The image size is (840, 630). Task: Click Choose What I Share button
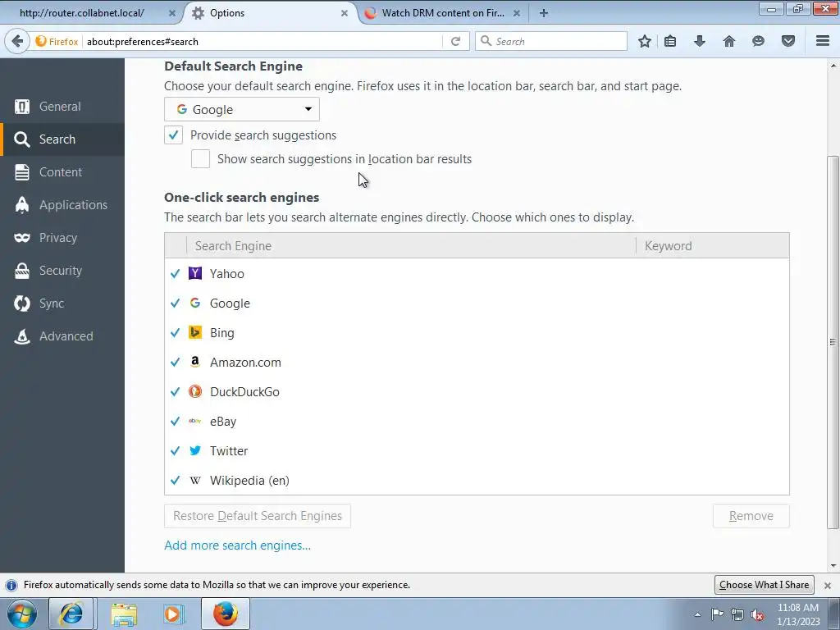(x=765, y=584)
